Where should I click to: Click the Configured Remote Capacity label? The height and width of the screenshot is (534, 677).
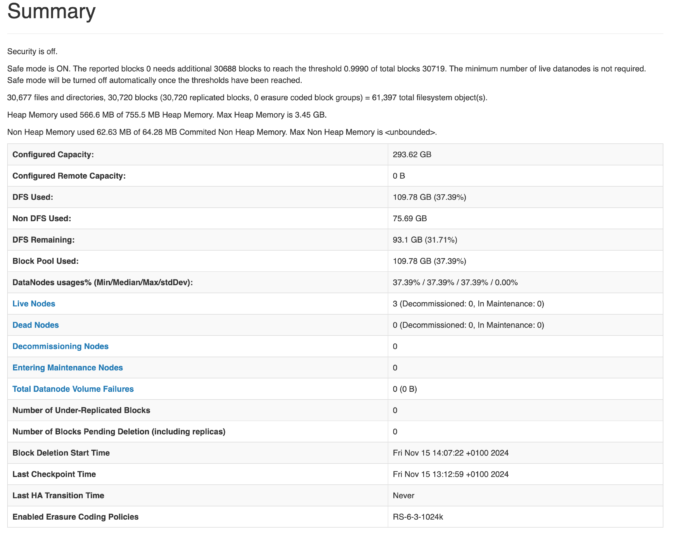[x=69, y=176]
